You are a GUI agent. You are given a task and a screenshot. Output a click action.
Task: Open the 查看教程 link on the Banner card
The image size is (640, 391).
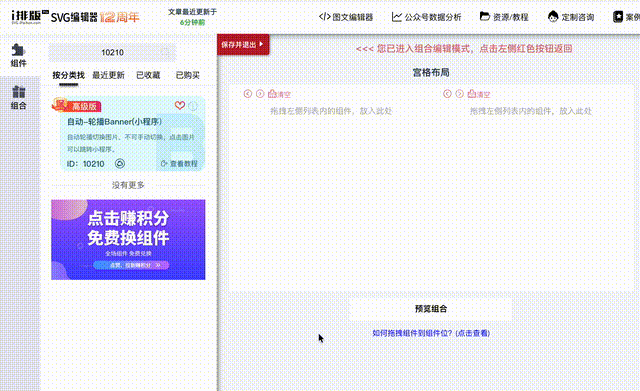(x=179, y=164)
